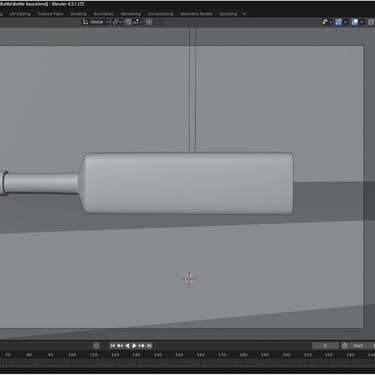The image size is (375, 375).
Task: Click the current frame number field
Action: 325,346
